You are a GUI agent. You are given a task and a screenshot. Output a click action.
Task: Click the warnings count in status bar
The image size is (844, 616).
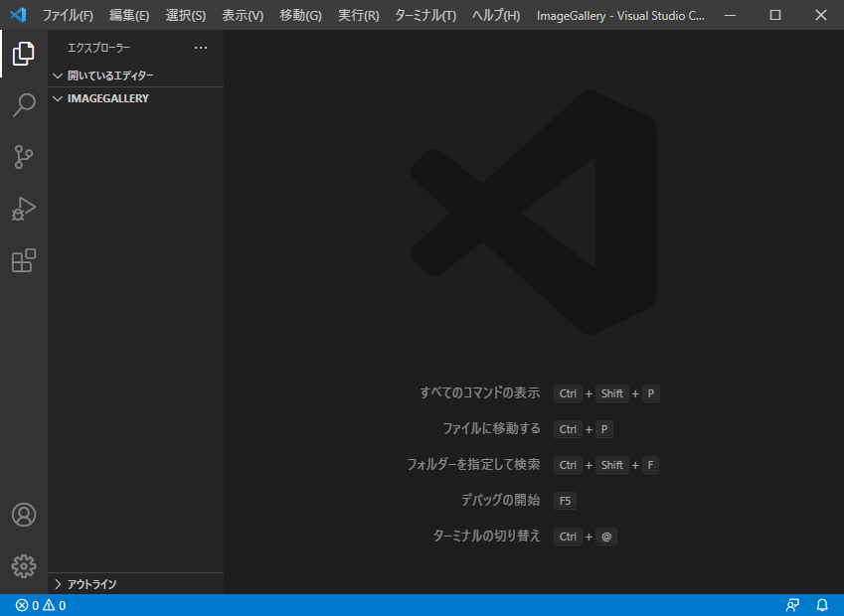point(55,605)
